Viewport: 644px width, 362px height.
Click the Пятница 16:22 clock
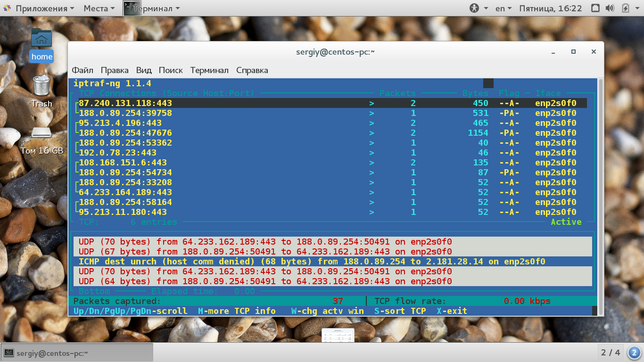(x=551, y=8)
